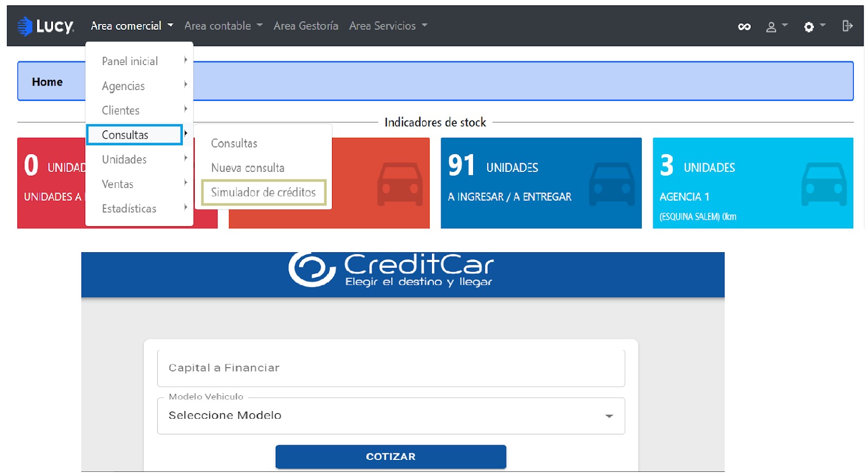This screenshot has height=474, width=868.
Task: Click the infinity icon in navbar
Action: pyautogui.click(x=744, y=27)
